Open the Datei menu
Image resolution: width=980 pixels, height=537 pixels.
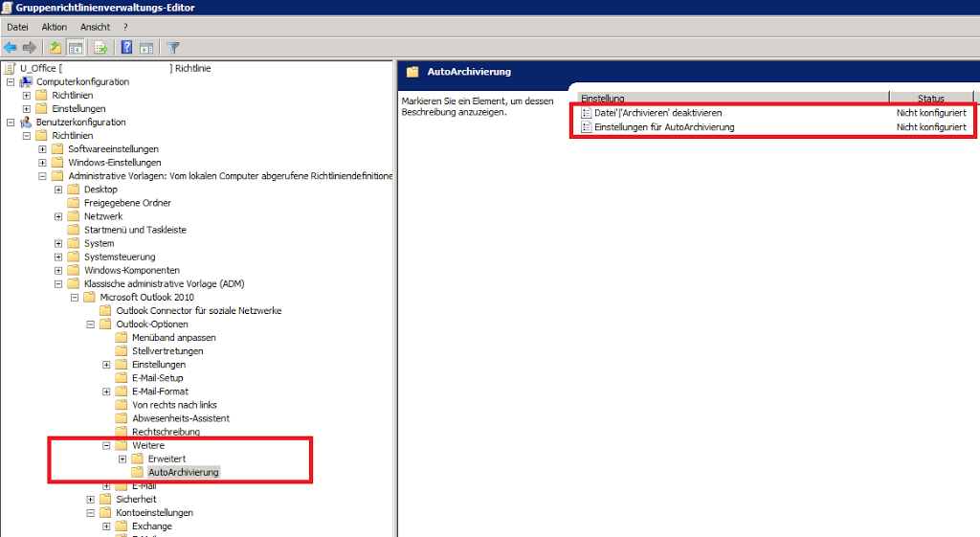tap(17, 27)
